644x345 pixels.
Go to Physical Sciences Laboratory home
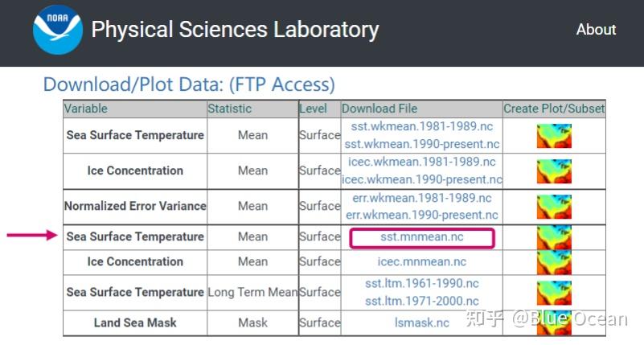tap(235, 31)
